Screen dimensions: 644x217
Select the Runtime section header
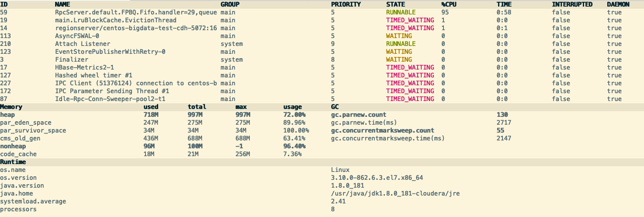[13, 162]
